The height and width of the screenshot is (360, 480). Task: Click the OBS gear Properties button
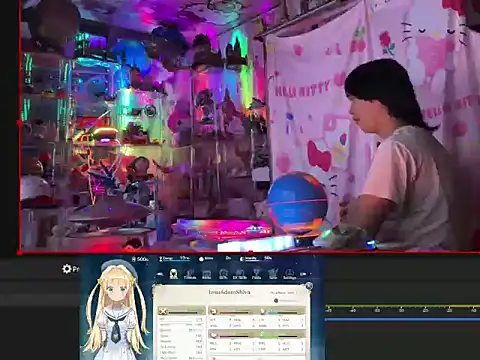70,269
